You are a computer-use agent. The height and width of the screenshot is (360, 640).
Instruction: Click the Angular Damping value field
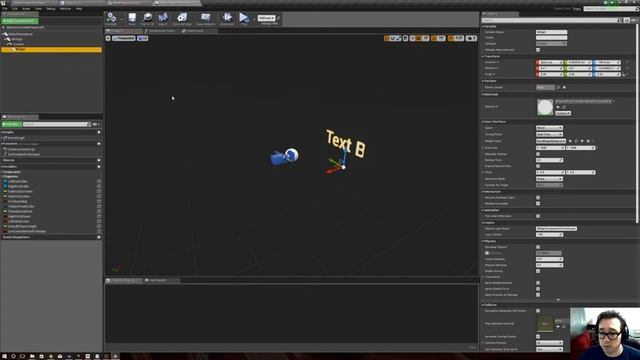(549, 265)
